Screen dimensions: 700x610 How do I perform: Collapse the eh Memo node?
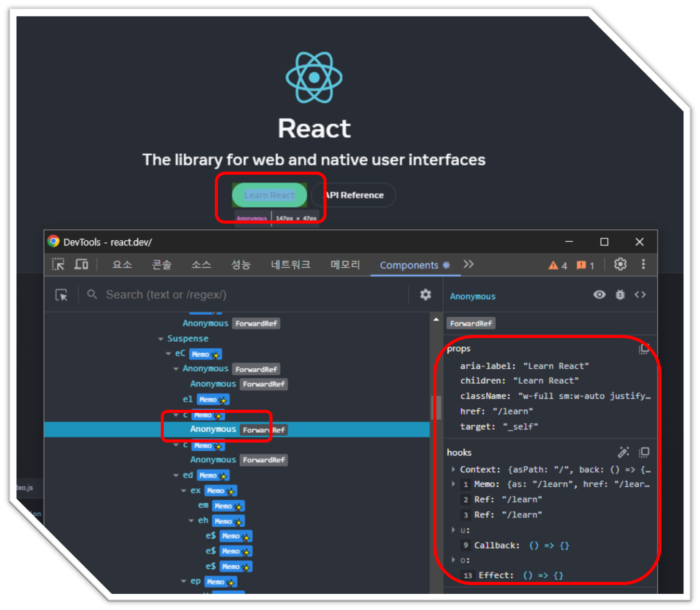[191, 521]
